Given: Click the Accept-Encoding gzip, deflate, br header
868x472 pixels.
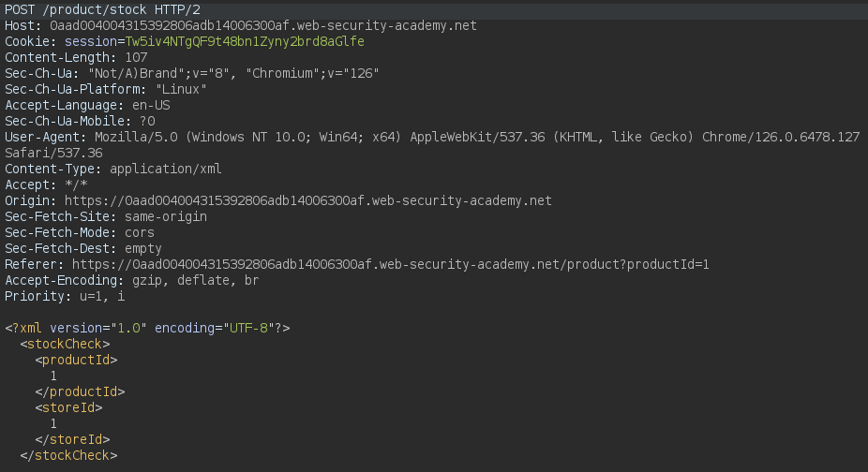Looking at the screenshot, I should tap(132, 281).
